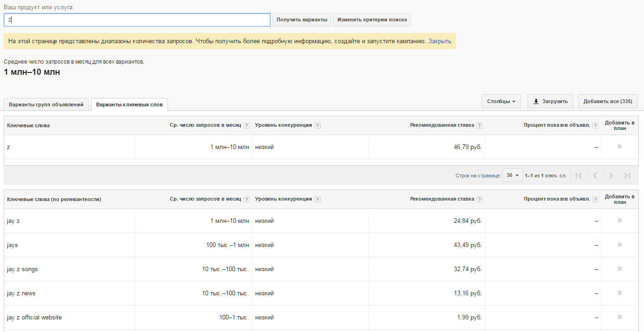
Task: Close the notice via Закрыть link
Action: pyautogui.click(x=439, y=41)
